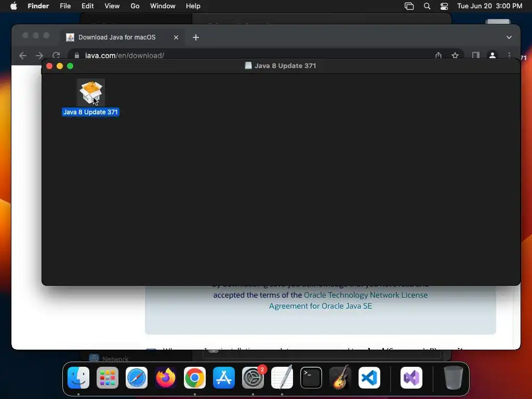Screen dimensions: 532x399
Task: Open the Help menu
Action: pos(193,6)
